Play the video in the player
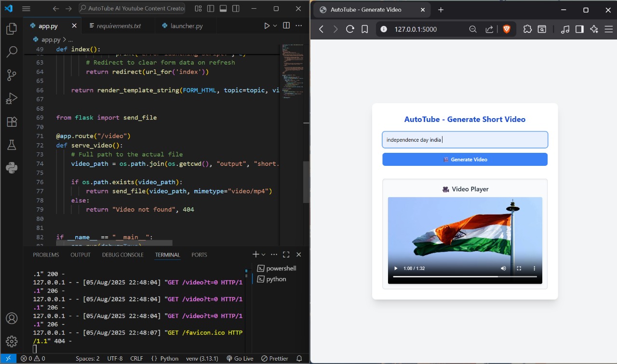Image resolution: width=617 pixels, height=364 pixels. click(x=396, y=268)
